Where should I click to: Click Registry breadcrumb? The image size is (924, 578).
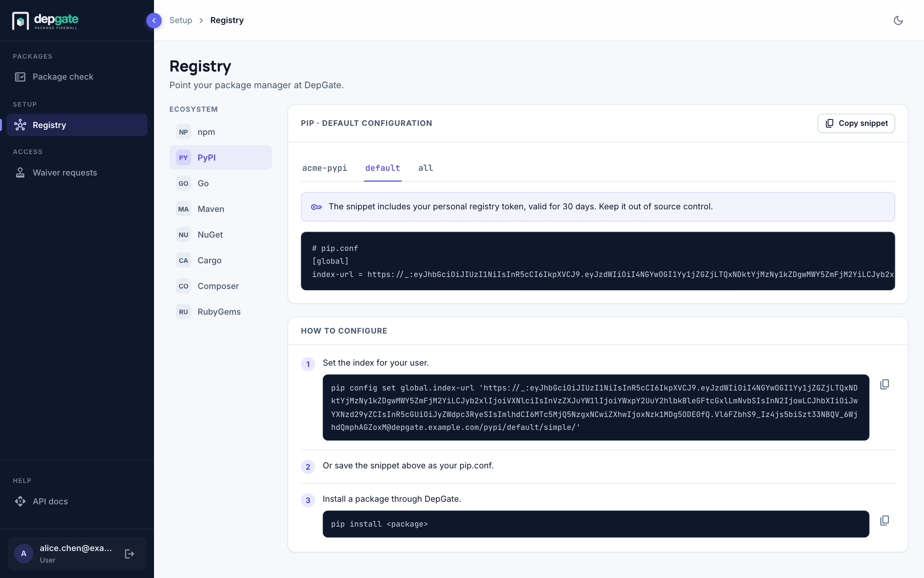pyautogui.click(x=227, y=20)
